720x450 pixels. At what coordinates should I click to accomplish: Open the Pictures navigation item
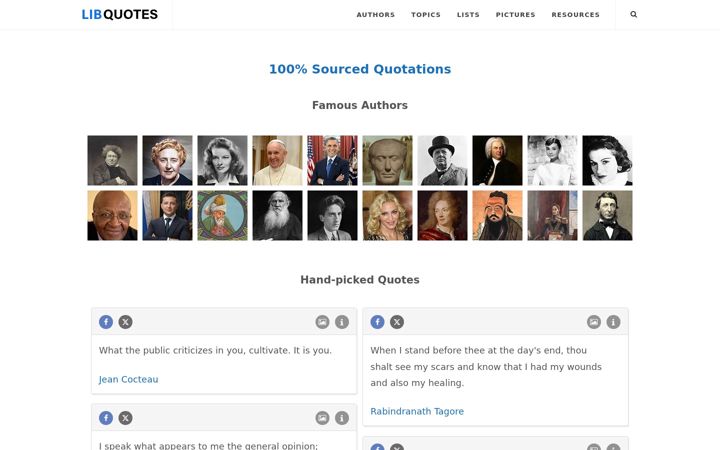515,15
